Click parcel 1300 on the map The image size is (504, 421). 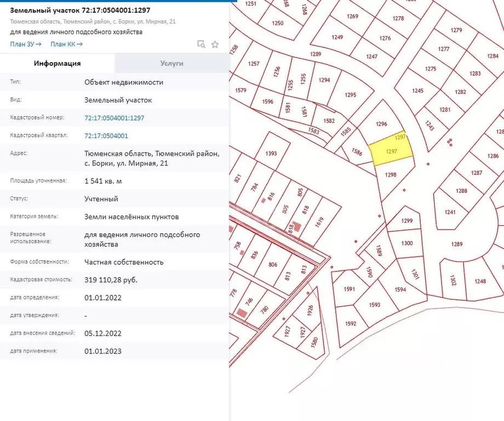click(407, 243)
